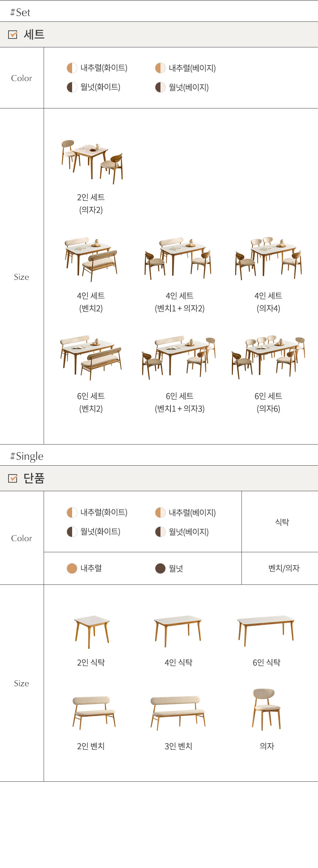Screen dimensions: 318x868
Task: Pick the solid 월넛 bench/chair color swatch
Action: 160,568
